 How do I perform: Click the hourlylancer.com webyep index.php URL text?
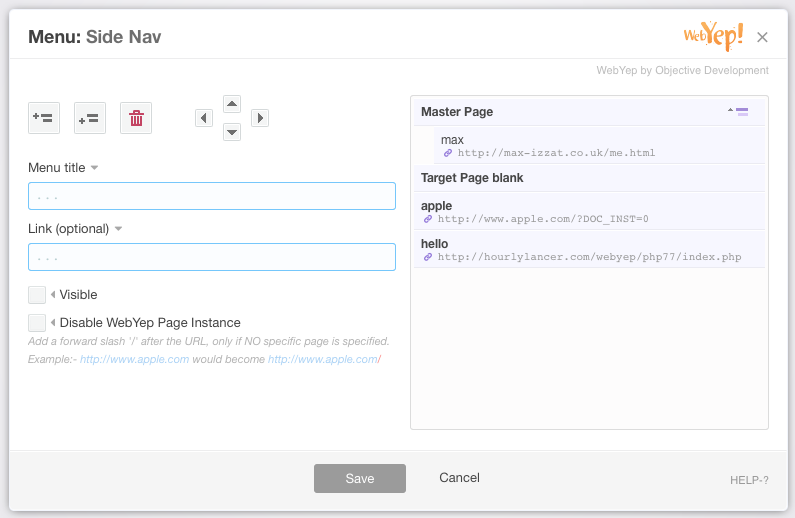pos(590,257)
